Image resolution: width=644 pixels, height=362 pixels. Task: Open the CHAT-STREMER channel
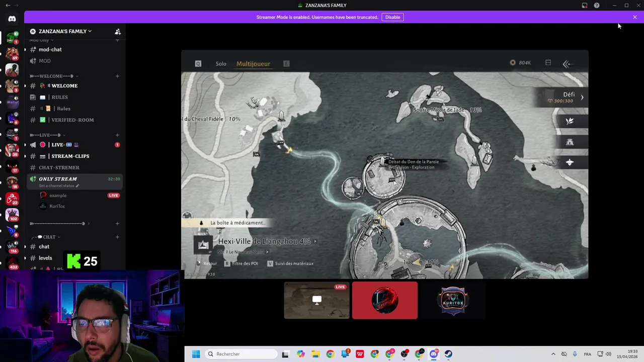click(74, 167)
